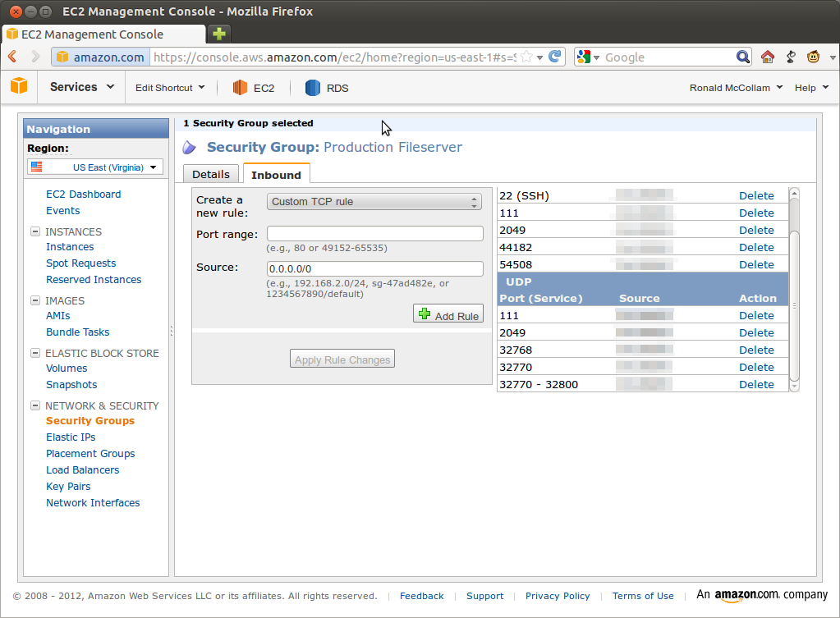The width and height of the screenshot is (840, 618).
Task: Click Firefox forward arrow button
Action: 35,57
